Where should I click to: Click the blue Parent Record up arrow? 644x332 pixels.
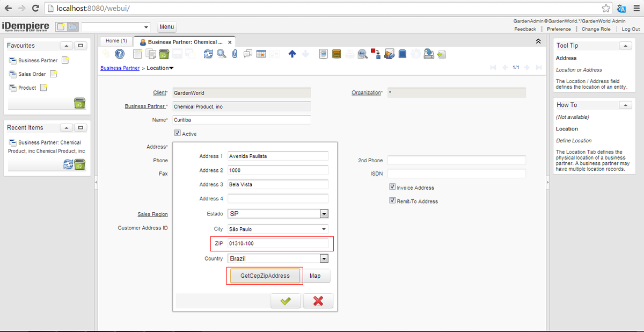click(292, 54)
